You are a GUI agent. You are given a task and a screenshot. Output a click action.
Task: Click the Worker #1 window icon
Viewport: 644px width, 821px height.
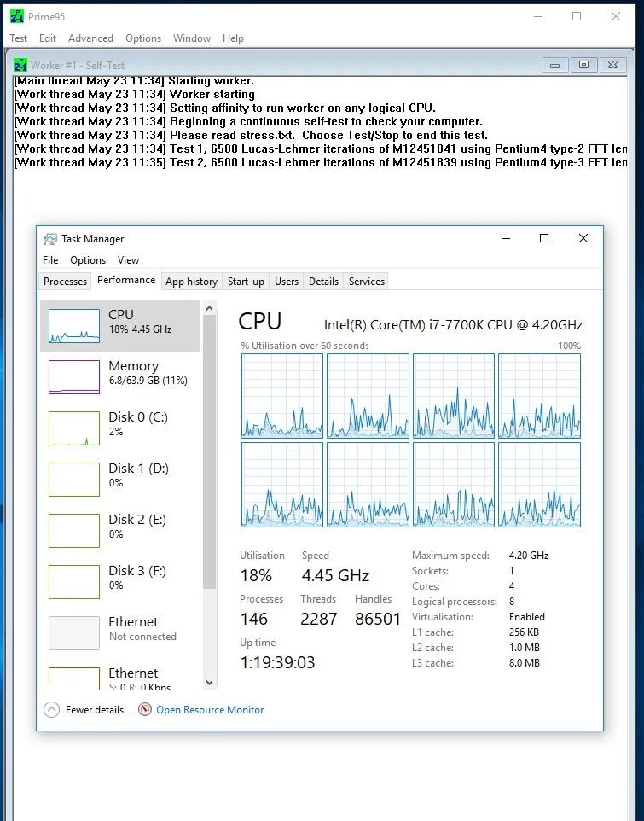(20, 65)
